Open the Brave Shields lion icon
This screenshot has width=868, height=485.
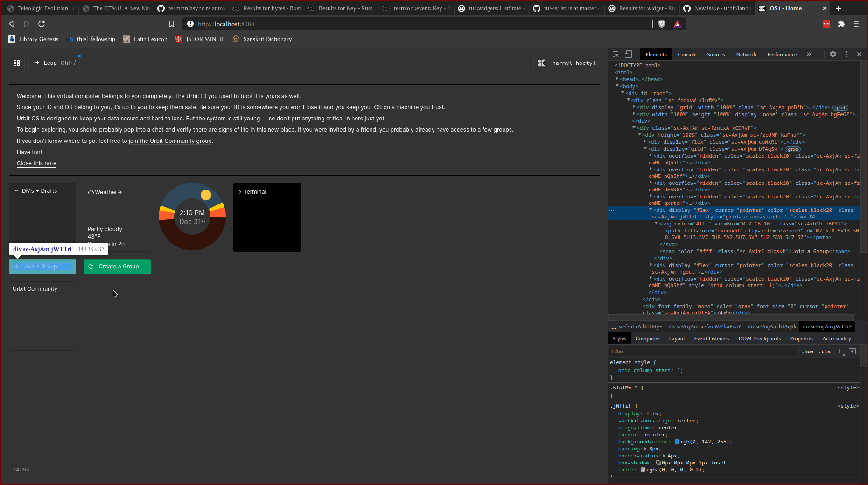click(661, 24)
